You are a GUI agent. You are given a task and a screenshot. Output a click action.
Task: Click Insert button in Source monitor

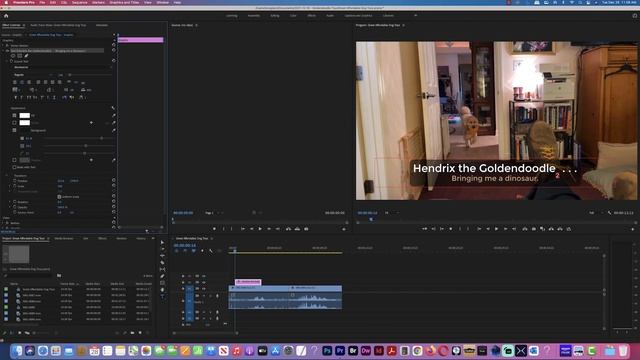[x=289, y=229]
